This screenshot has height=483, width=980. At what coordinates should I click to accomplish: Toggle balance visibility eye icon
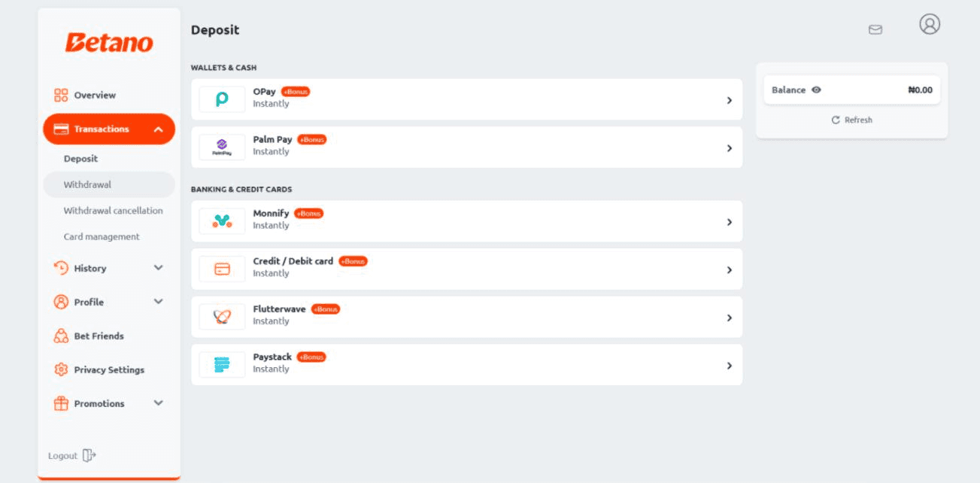[x=816, y=90]
